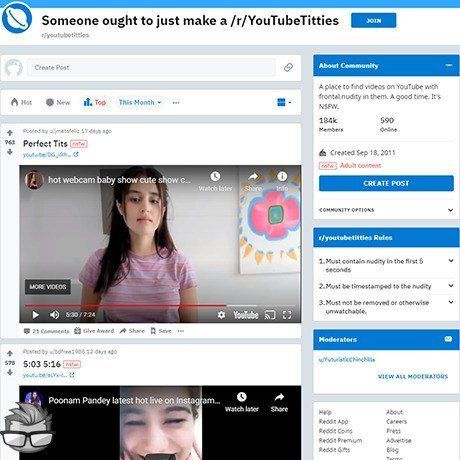Message moderators via envelope icon

[x=448, y=339]
